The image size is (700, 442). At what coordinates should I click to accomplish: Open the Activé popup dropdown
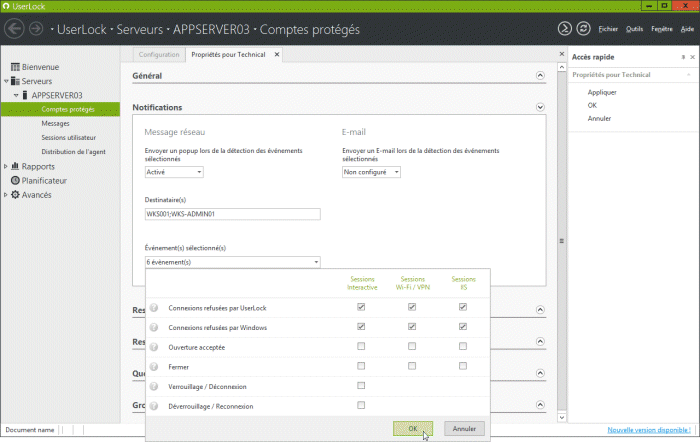(x=174, y=172)
